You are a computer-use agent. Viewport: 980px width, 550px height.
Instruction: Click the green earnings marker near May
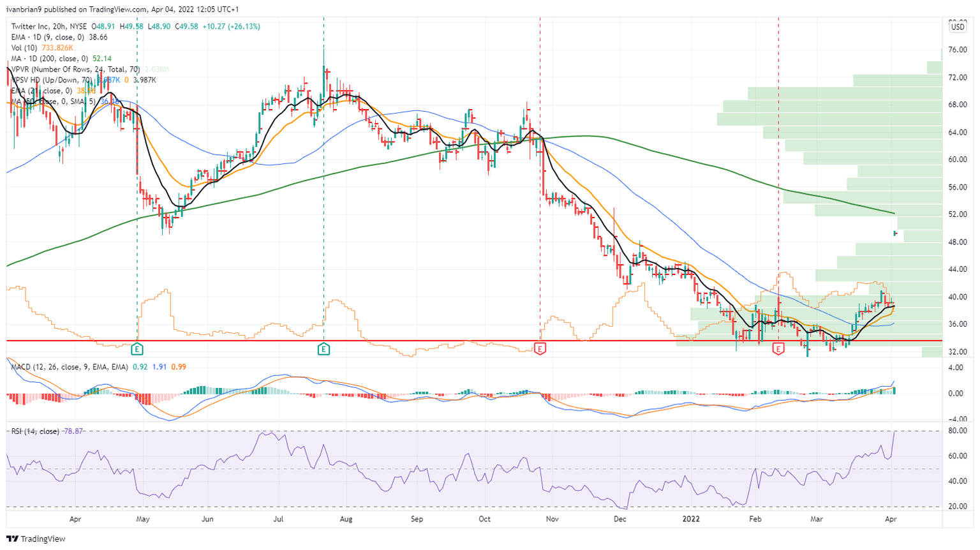point(137,349)
